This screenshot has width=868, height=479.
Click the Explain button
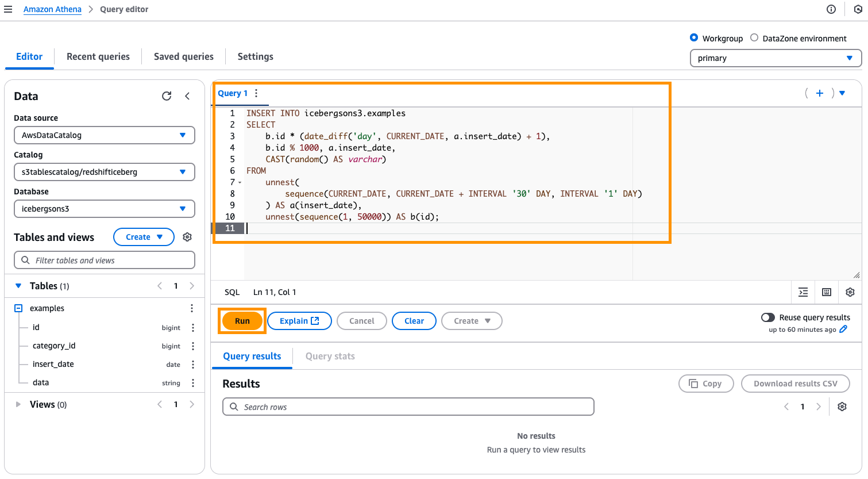[299, 321]
